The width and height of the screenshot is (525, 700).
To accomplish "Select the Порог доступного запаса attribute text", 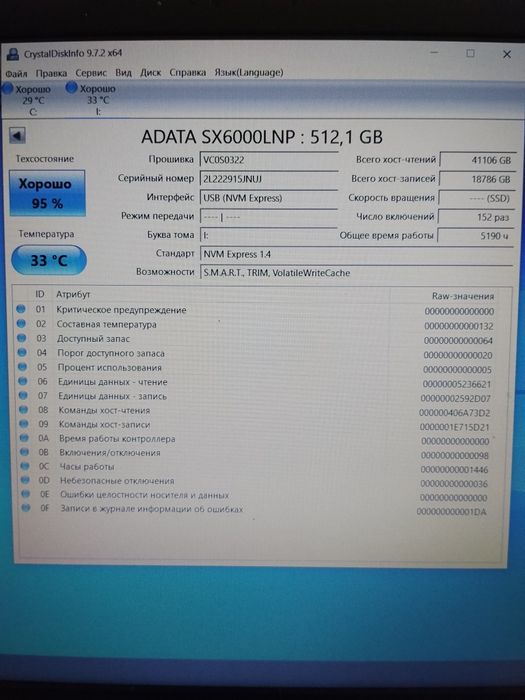I will coord(111,353).
